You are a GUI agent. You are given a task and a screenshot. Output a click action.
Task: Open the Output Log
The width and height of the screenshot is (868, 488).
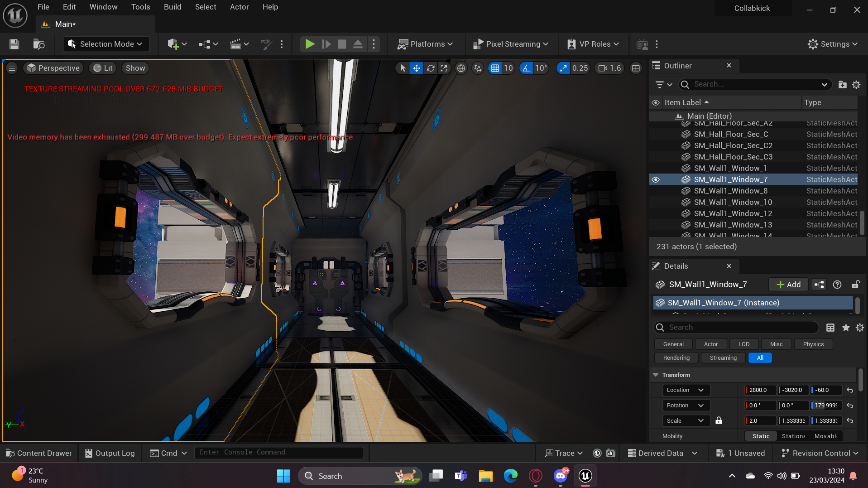pos(110,453)
